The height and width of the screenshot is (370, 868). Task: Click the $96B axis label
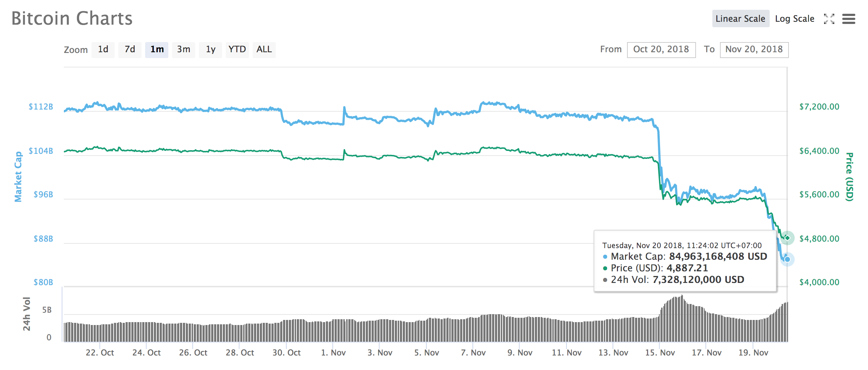point(43,194)
